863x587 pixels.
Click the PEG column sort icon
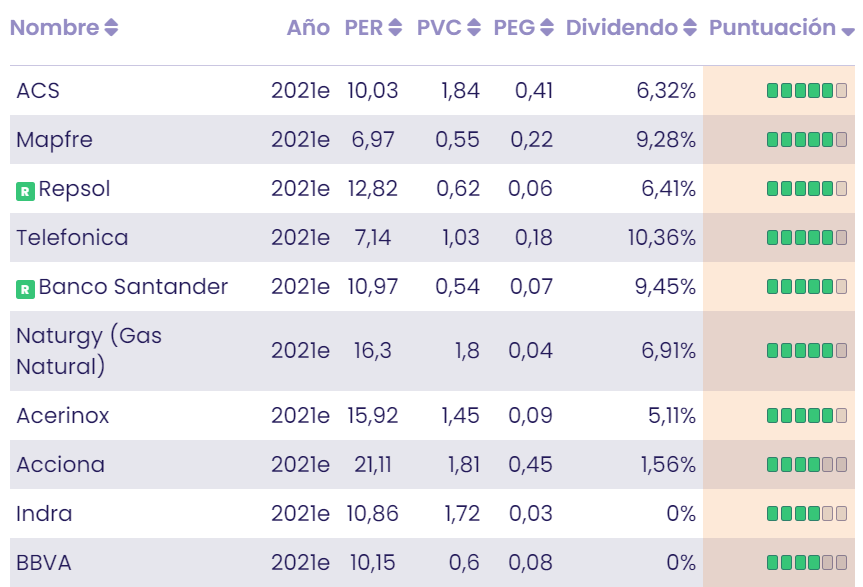[545, 28]
